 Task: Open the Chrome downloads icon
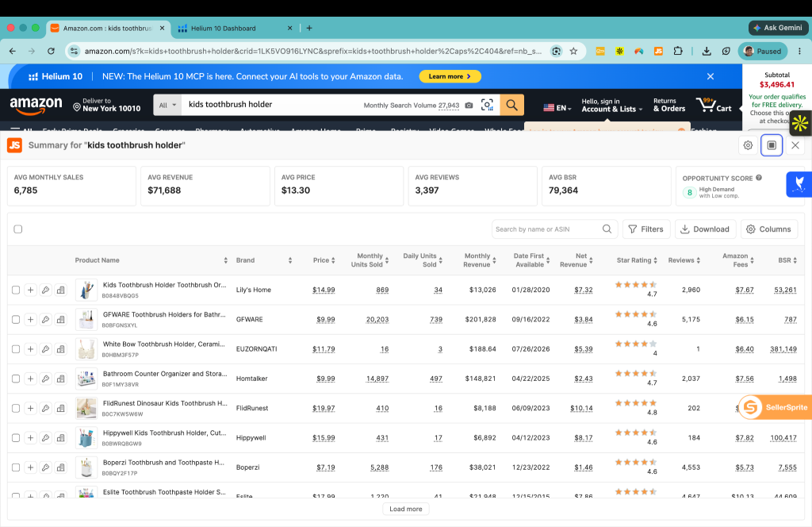pyautogui.click(x=707, y=51)
